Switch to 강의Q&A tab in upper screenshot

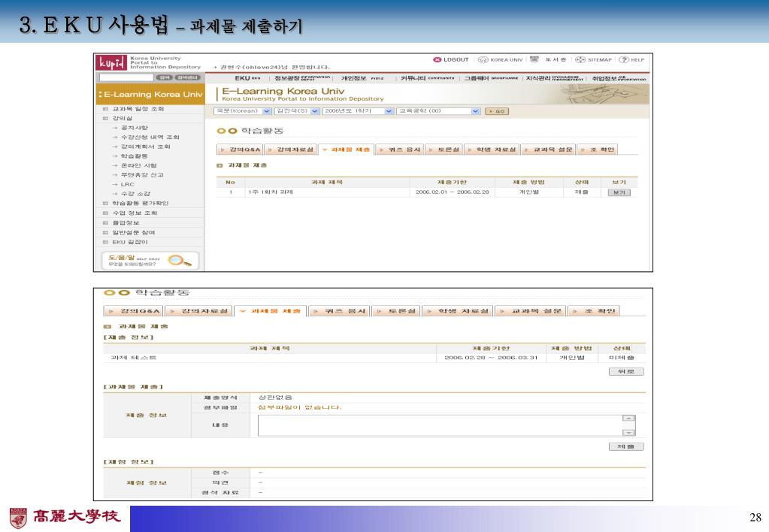(241, 150)
